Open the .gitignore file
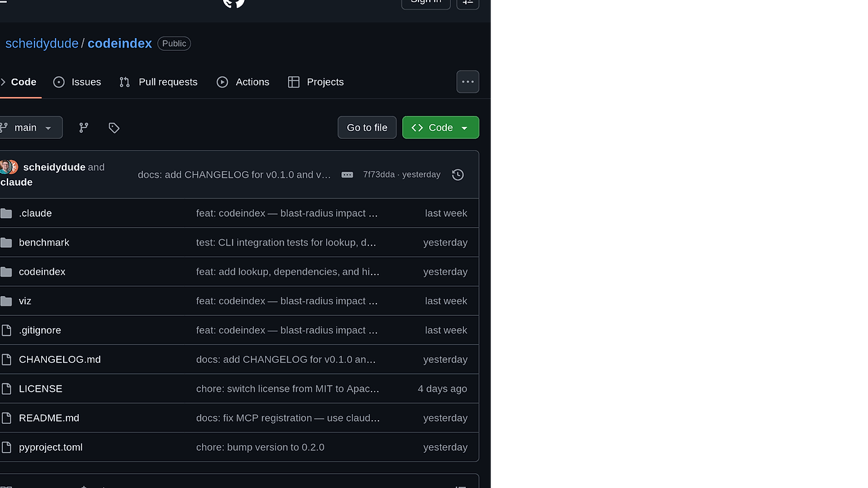The width and height of the screenshot is (868, 488). coord(40,330)
